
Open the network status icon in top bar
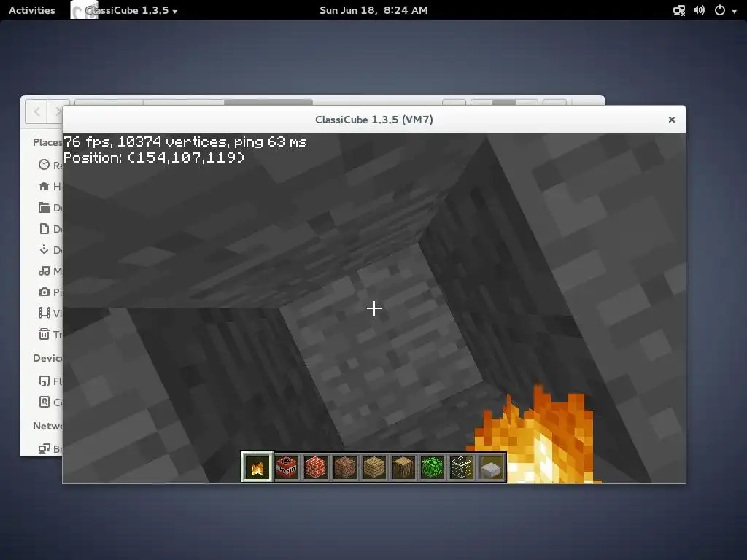[x=679, y=10]
